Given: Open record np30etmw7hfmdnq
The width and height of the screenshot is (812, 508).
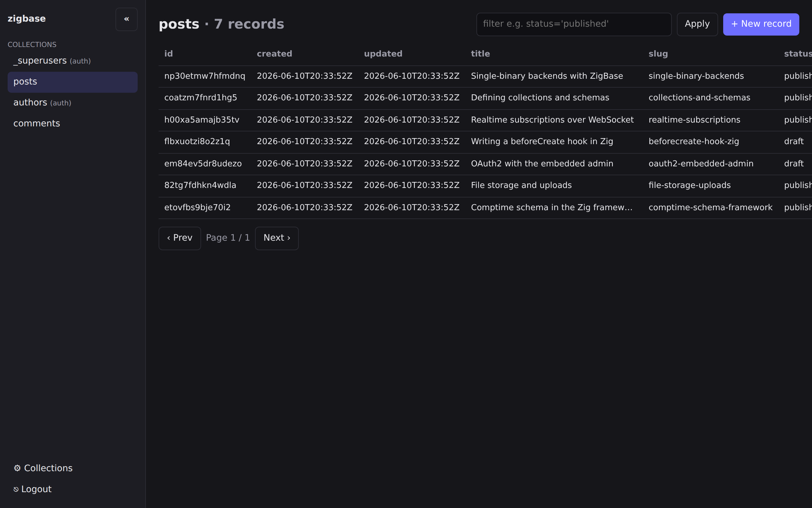Looking at the screenshot, I should pyautogui.click(x=205, y=76).
